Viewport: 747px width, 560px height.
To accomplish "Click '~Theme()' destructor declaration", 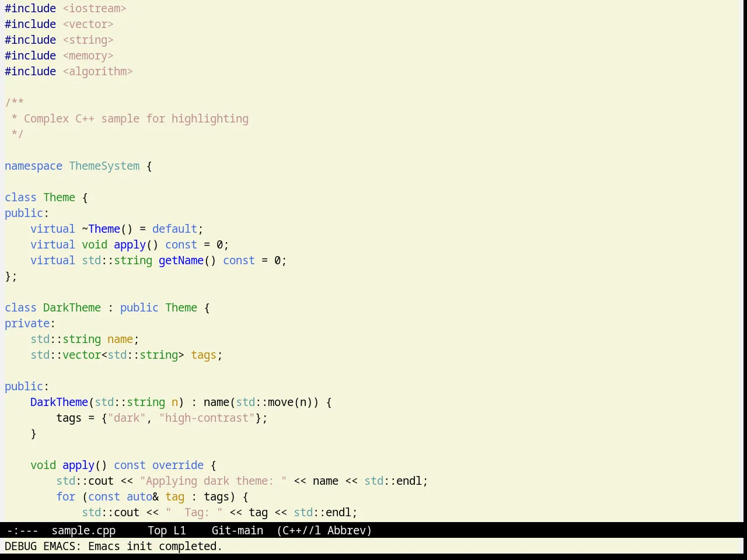I will 107,229.
